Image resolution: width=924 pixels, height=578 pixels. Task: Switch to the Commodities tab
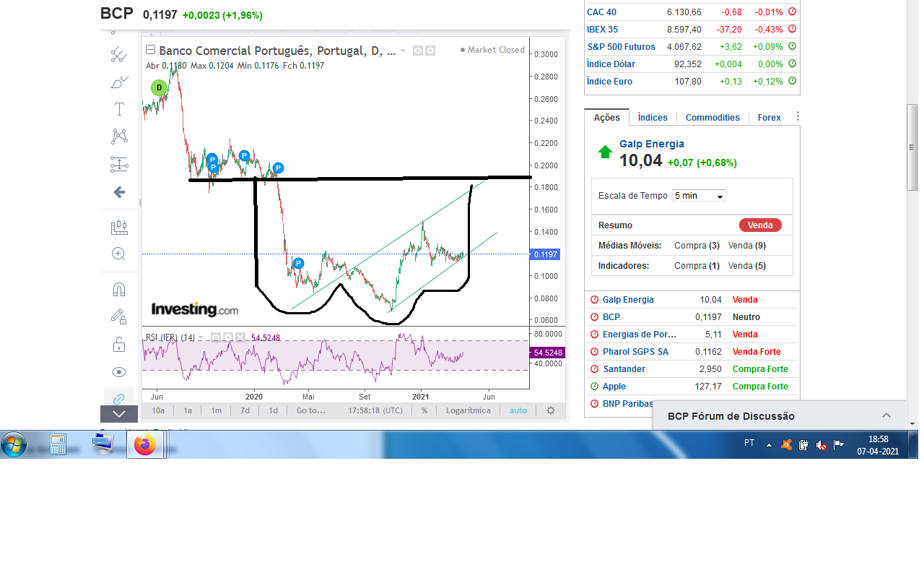pos(712,118)
